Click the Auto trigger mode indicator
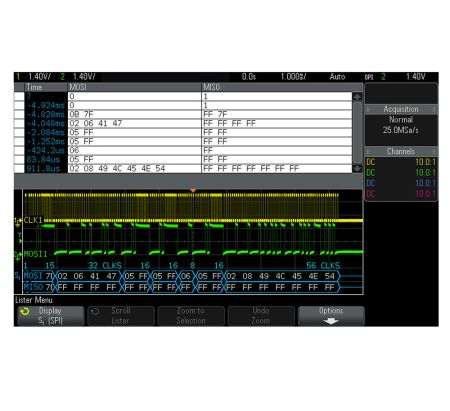Screen dimensions: 450x411 click(337, 77)
